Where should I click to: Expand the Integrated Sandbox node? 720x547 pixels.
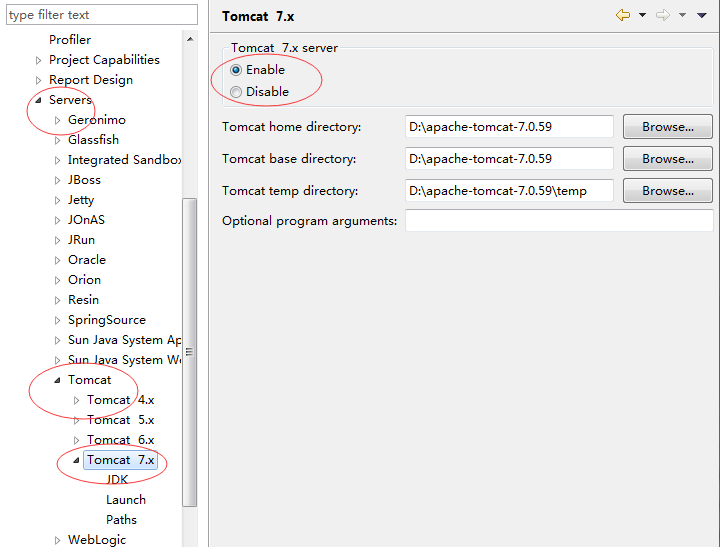click(x=57, y=160)
